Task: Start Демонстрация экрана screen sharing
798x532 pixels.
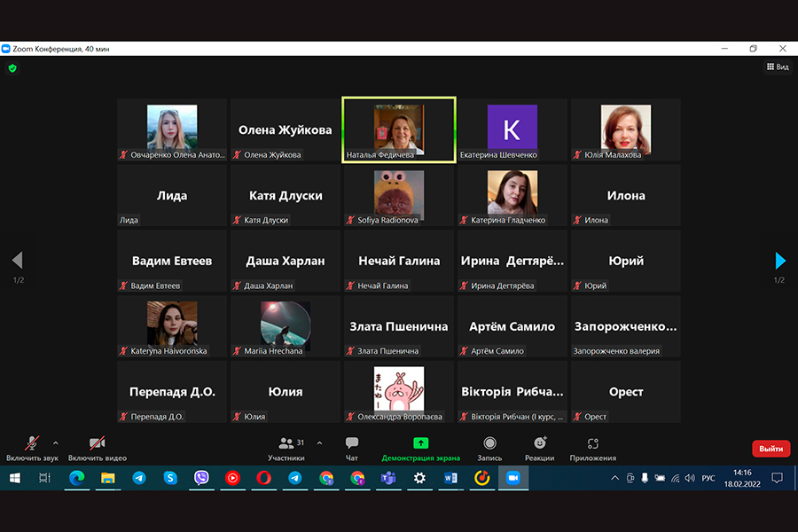Action: pos(420,447)
